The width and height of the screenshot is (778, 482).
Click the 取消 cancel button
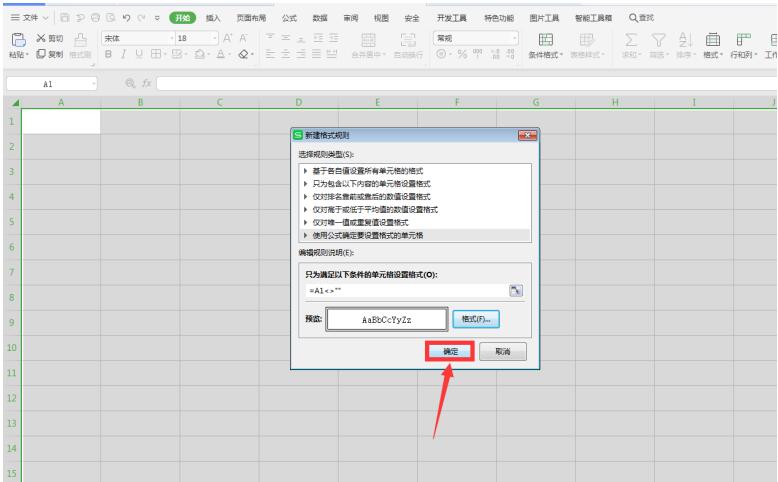(x=503, y=351)
